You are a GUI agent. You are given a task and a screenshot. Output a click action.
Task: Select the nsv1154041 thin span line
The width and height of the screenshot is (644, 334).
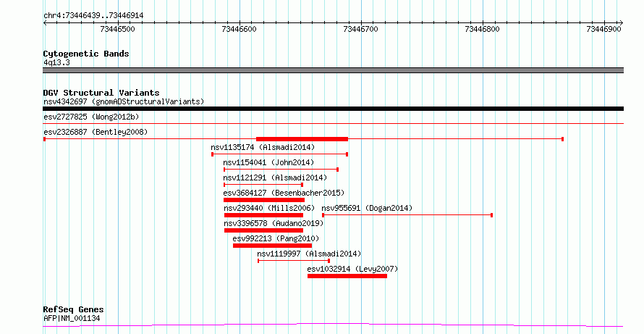(281, 170)
